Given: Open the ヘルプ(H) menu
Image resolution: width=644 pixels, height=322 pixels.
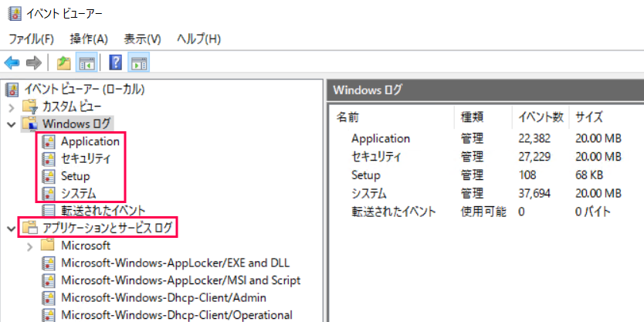Looking at the screenshot, I should point(198,39).
